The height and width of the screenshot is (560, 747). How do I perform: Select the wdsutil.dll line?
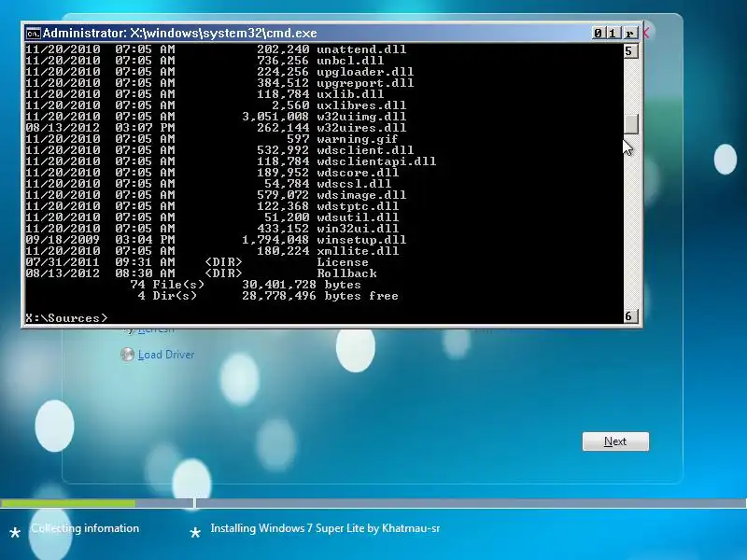click(x=212, y=217)
